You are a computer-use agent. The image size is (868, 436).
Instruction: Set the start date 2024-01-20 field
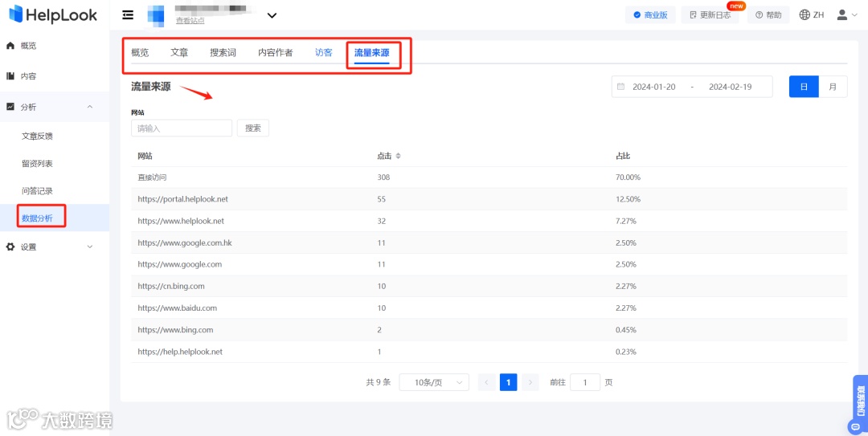[653, 87]
